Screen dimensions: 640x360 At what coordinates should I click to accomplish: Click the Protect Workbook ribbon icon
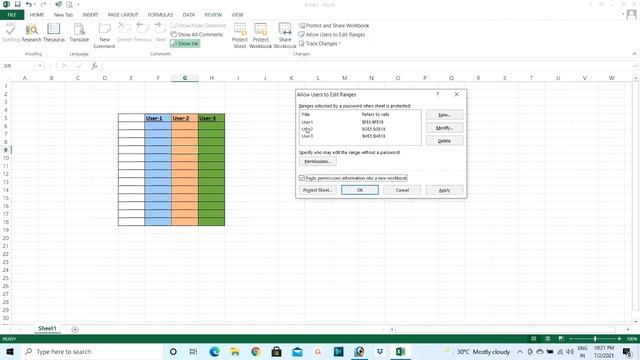pyautogui.click(x=260, y=36)
